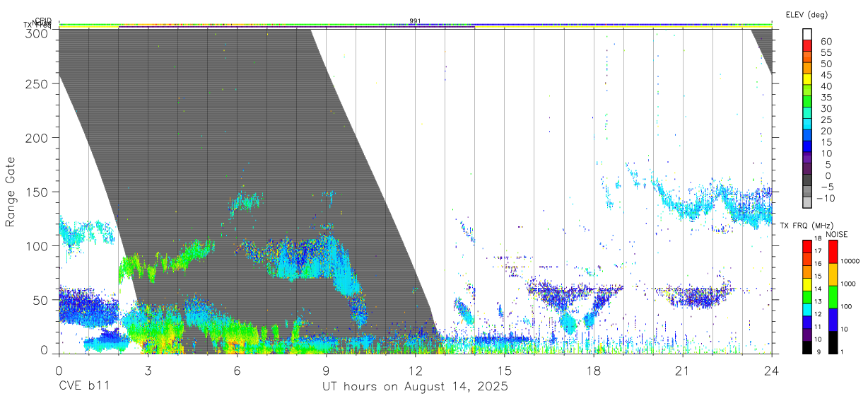Click the 50 tick on Range Gate axis

pyautogui.click(x=40, y=300)
